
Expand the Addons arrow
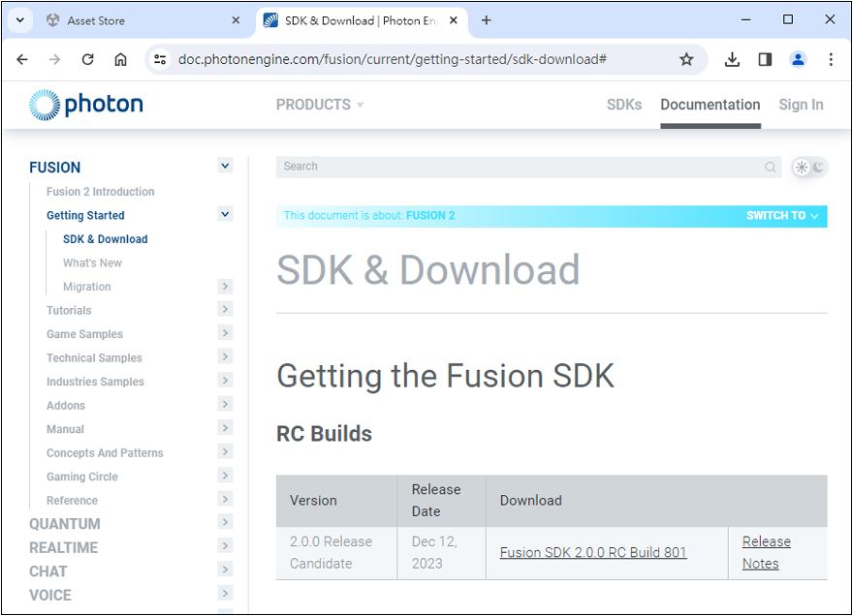pos(225,404)
